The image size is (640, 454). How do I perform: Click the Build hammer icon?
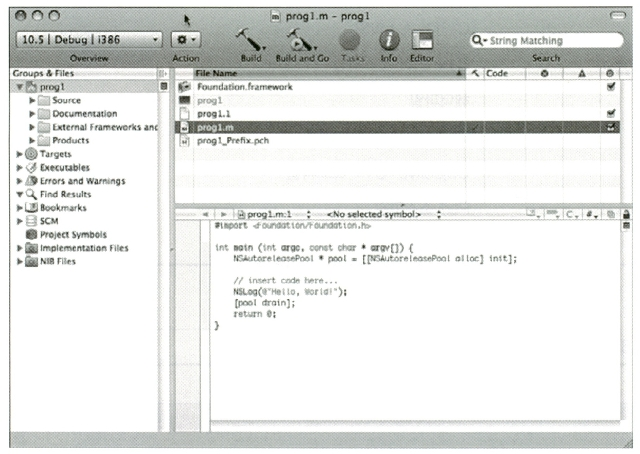[x=250, y=40]
